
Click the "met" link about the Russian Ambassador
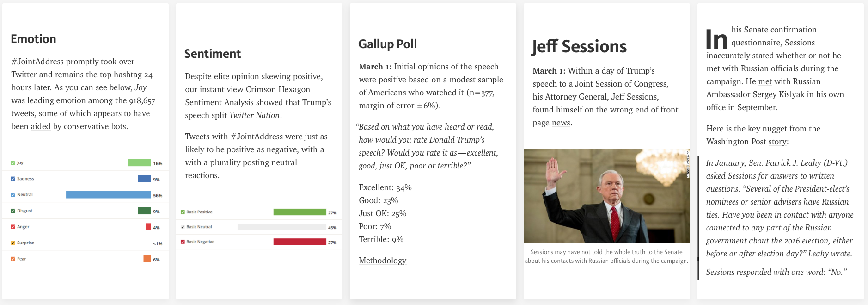point(765,81)
